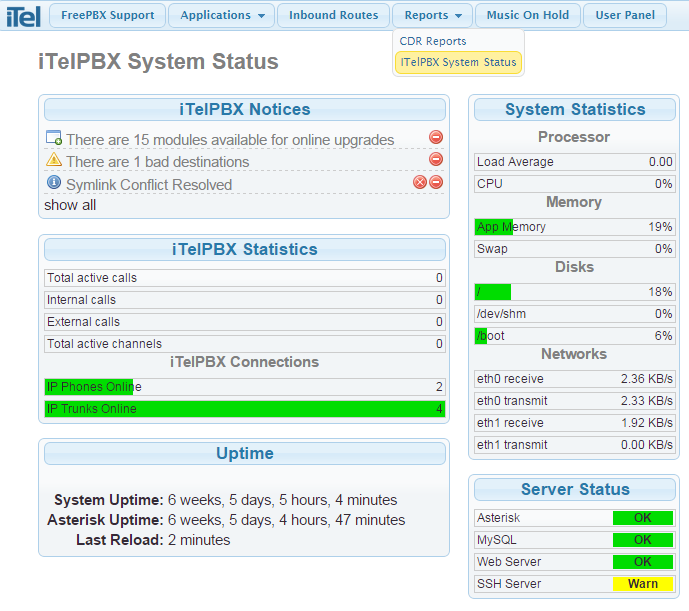Click the Asterisk Uptime value
The width and height of the screenshot is (689, 611).
click(286, 520)
